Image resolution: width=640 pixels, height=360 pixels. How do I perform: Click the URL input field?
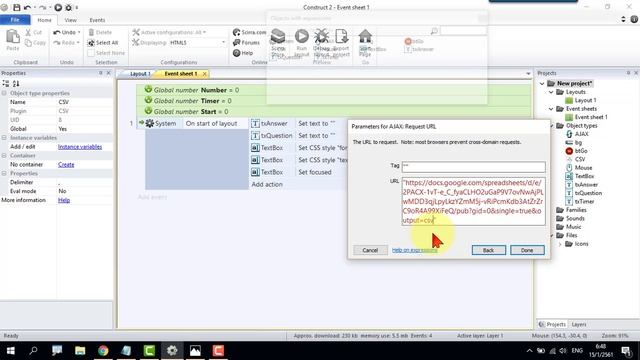pos(473,201)
